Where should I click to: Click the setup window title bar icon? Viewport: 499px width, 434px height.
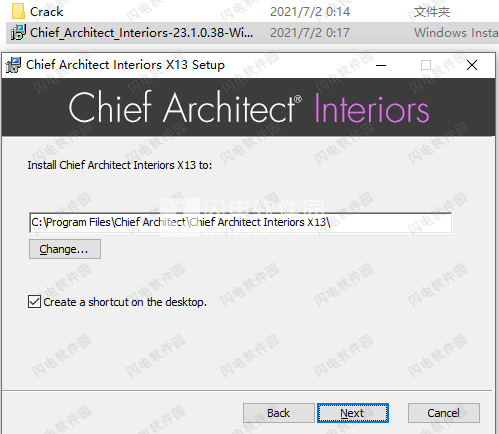(13, 65)
